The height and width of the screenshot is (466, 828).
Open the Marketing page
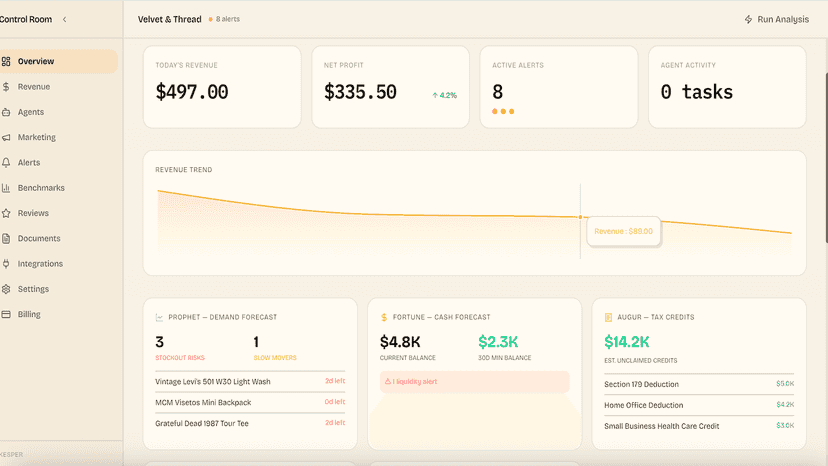tap(59, 137)
